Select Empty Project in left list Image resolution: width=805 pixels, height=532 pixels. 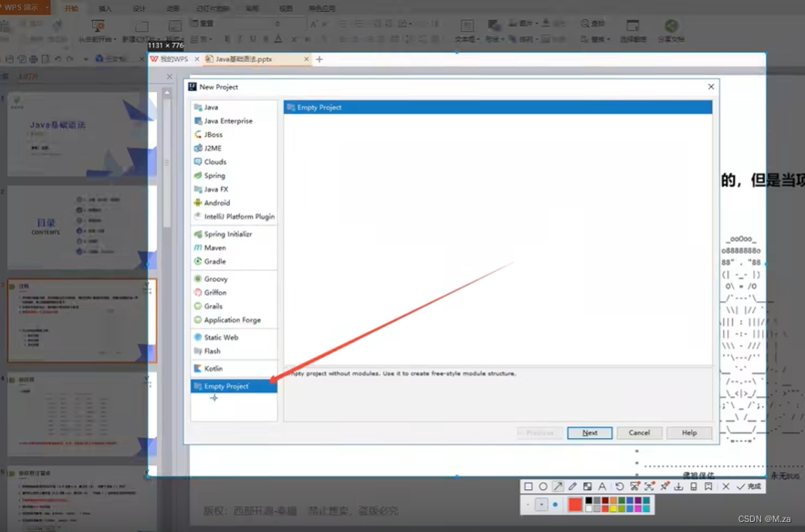[234, 386]
